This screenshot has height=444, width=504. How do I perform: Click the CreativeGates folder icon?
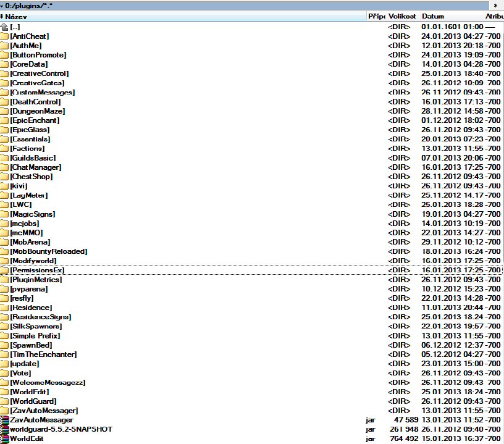click(x=4, y=83)
